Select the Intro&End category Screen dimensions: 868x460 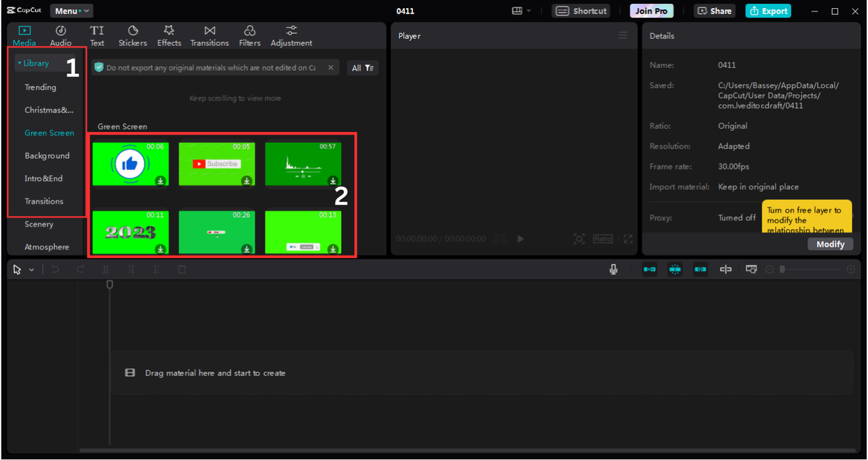point(43,178)
